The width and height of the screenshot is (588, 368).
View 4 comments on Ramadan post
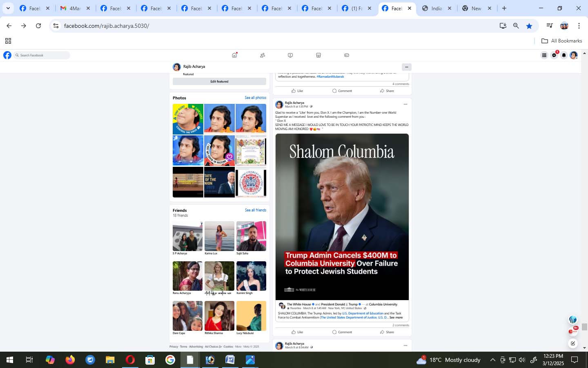pyautogui.click(x=401, y=84)
